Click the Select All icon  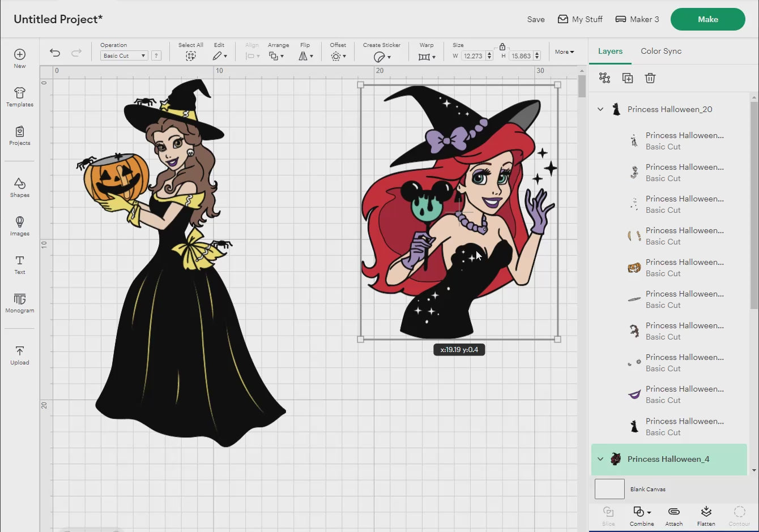(191, 56)
